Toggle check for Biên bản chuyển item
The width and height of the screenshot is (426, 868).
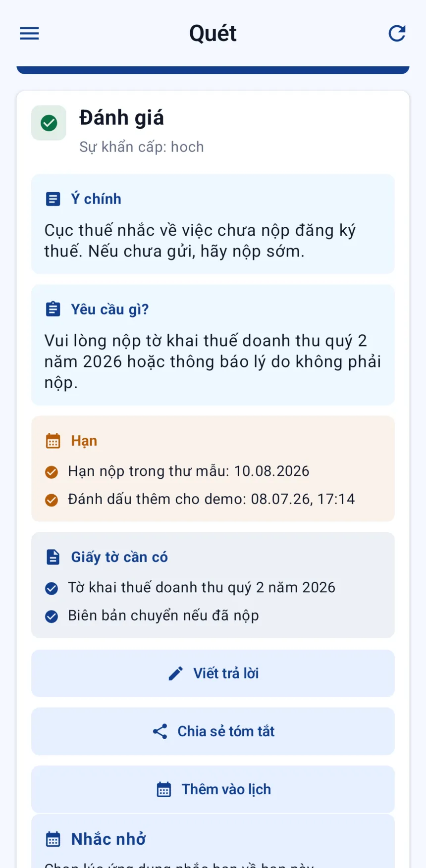pyautogui.click(x=52, y=616)
